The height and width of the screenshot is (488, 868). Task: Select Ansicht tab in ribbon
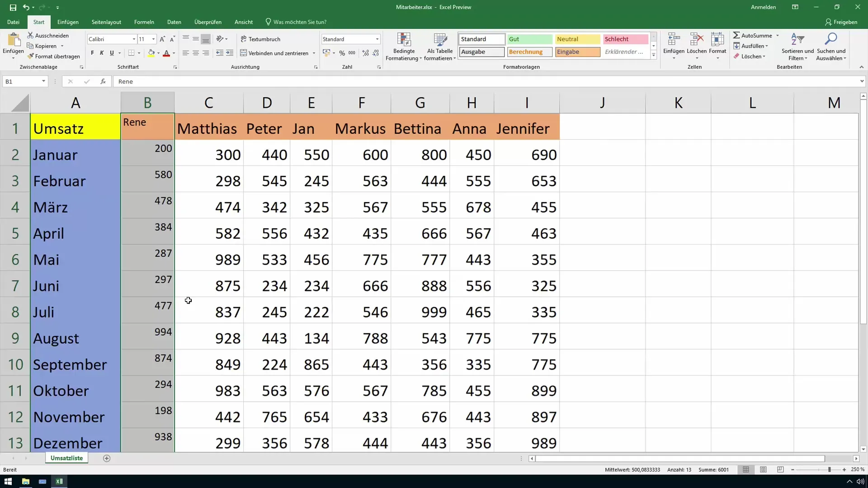point(244,22)
